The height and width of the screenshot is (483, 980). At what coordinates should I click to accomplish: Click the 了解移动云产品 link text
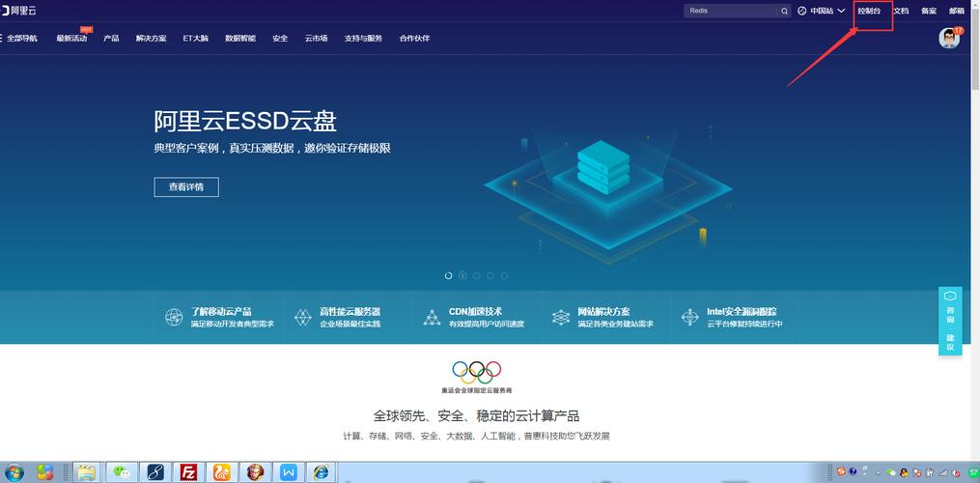(x=221, y=312)
